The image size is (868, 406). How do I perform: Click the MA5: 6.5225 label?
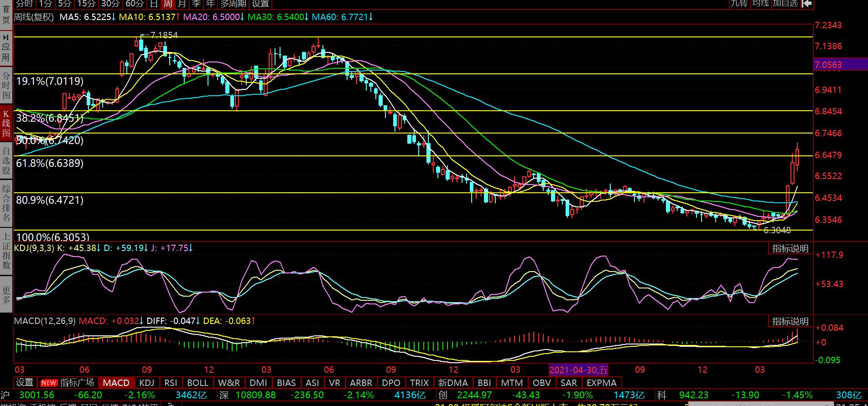coord(87,17)
